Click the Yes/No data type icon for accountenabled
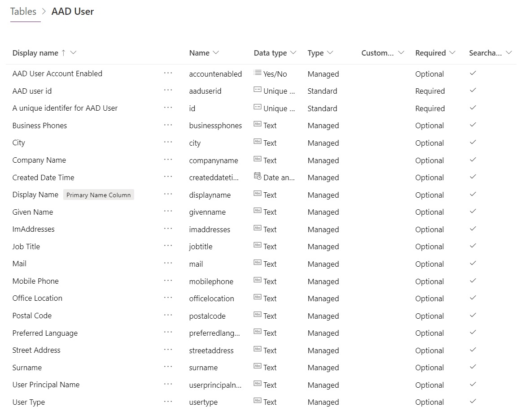Screen dimensions: 525x420 257,74
